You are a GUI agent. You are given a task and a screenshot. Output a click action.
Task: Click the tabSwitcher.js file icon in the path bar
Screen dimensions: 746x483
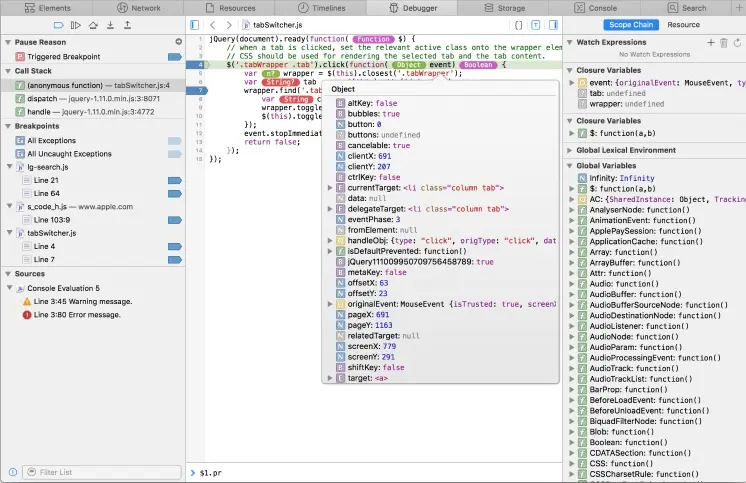246,25
